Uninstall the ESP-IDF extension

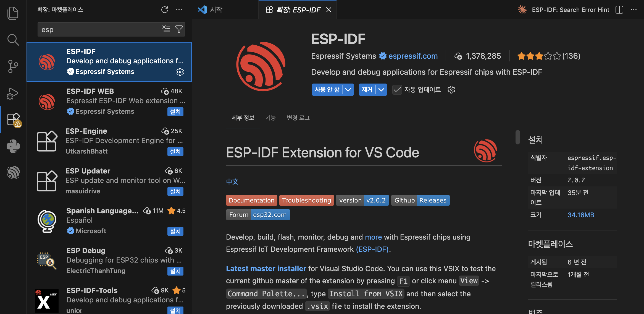click(367, 90)
